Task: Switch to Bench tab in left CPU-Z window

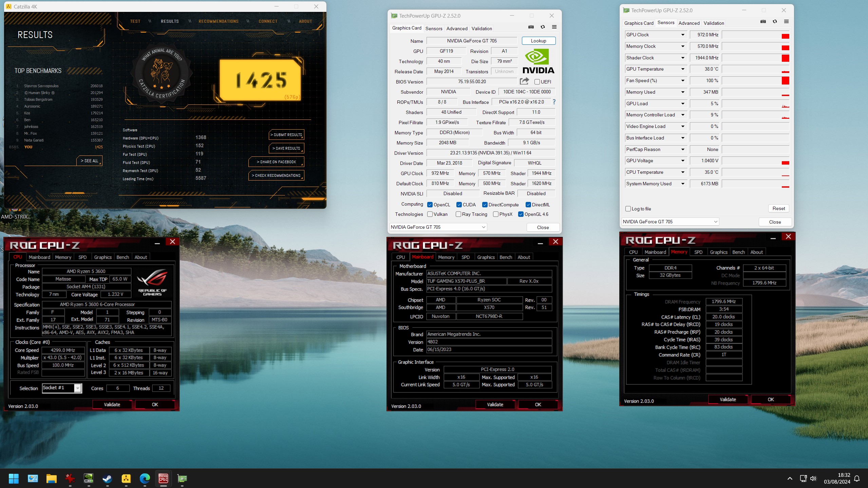Action: coord(122,257)
